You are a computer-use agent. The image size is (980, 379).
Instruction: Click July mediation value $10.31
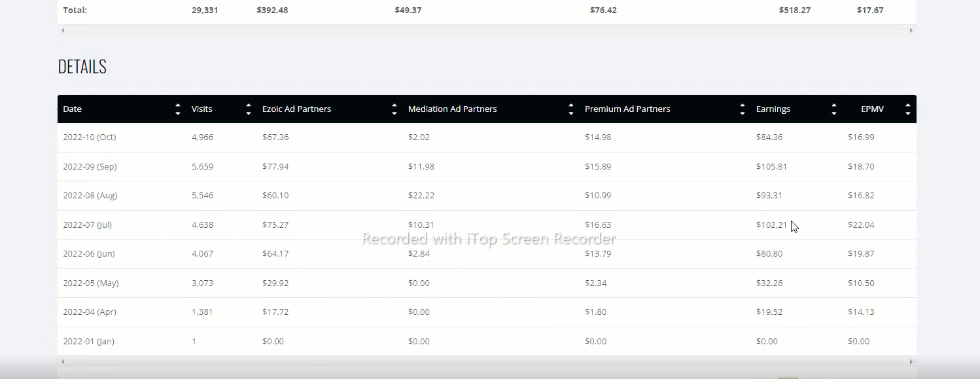point(421,225)
